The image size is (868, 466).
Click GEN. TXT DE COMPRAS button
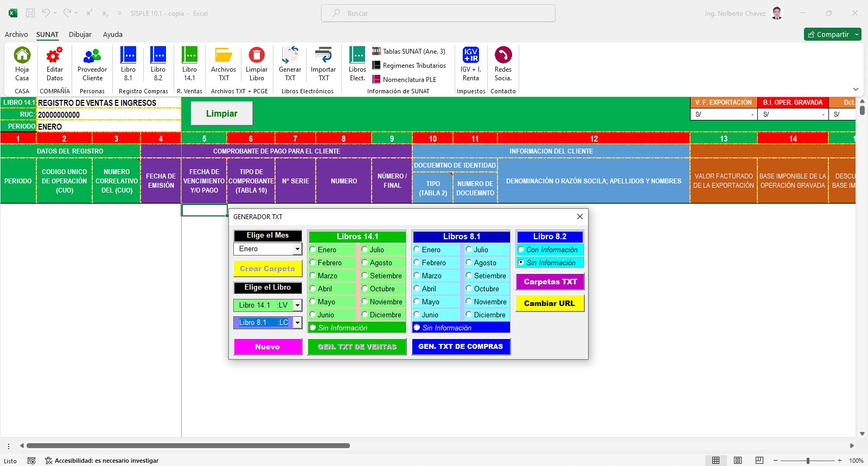461,346
